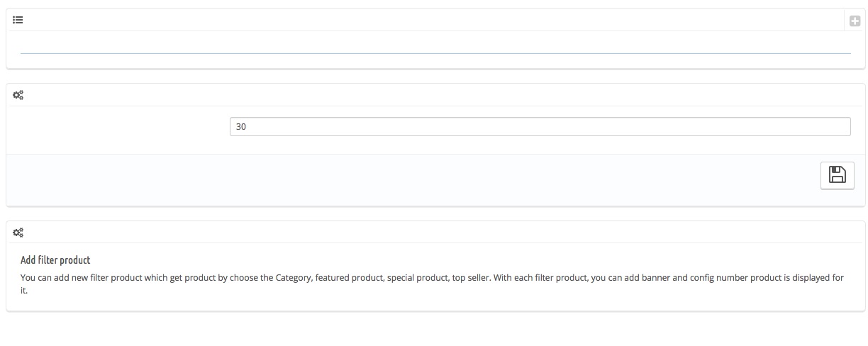This screenshot has height=346, width=868.
Task: Save the settings with the disk button
Action: coord(837,175)
